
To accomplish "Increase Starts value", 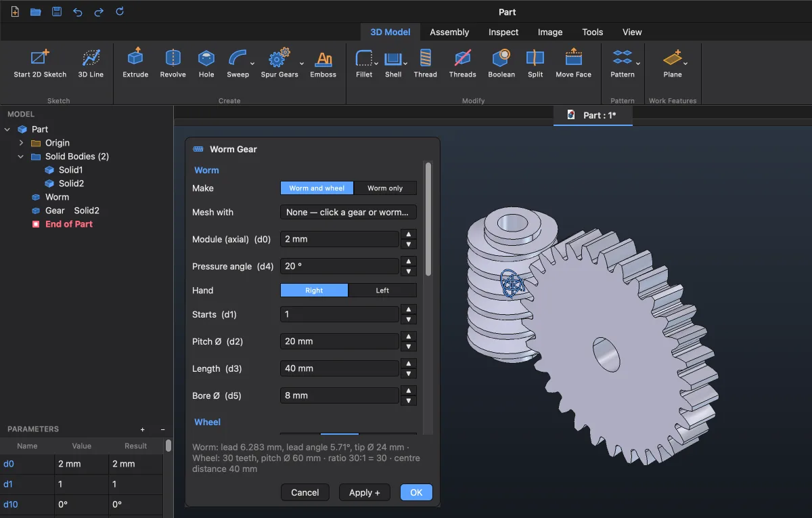I will 408,309.
